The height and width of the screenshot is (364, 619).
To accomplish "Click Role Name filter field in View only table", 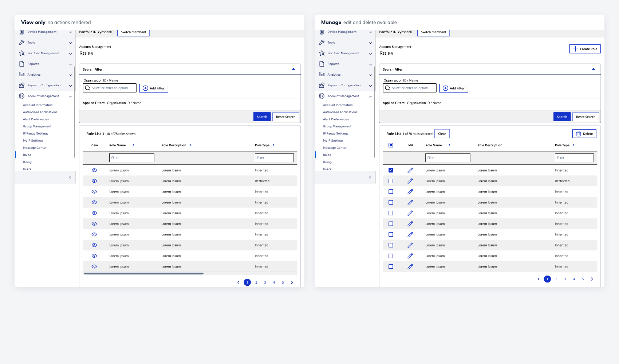I will [x=132, y=158].
